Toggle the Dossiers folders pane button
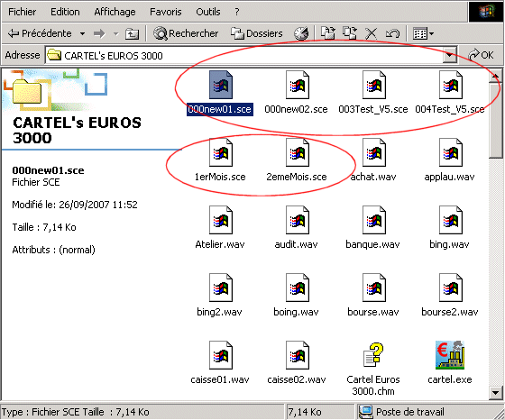 (x=257, y=33)
